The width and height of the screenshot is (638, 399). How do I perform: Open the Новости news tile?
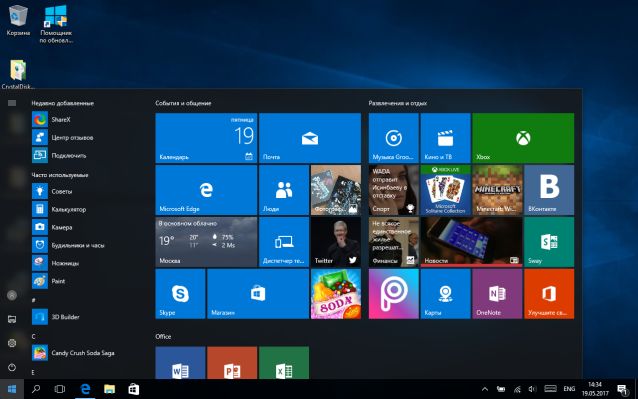coord(472,242)
